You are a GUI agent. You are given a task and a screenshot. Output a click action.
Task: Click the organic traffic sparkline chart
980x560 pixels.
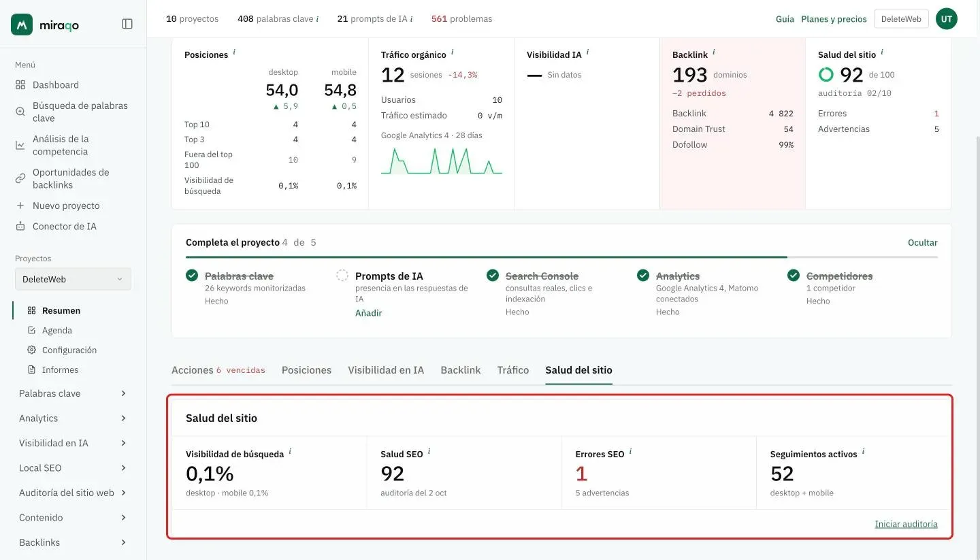click(442, 161)
